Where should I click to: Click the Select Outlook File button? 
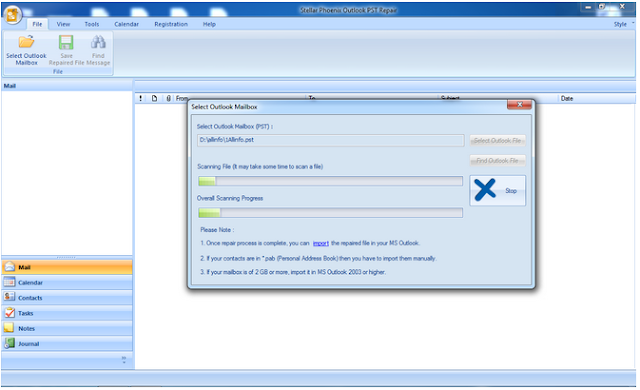click(x=498, y=140)
